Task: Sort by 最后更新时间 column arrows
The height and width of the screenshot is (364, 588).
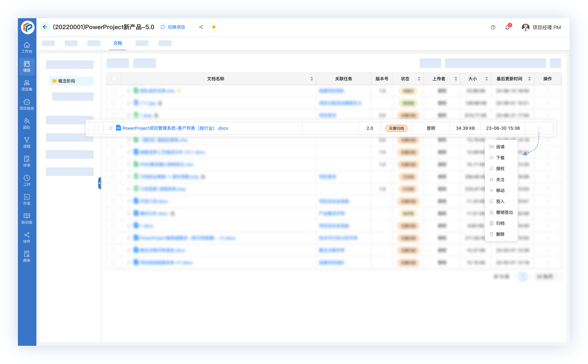Action: pos(529,79)
